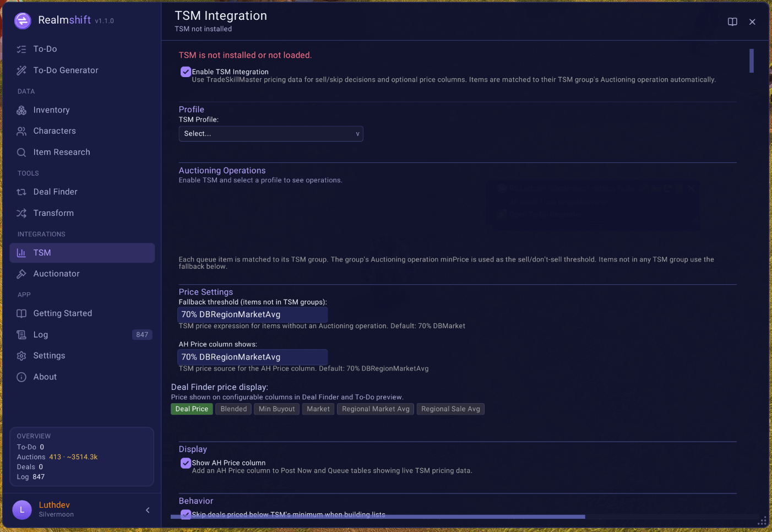Click the Settings gear icon
Screen dimensions: 772x532
21,356
